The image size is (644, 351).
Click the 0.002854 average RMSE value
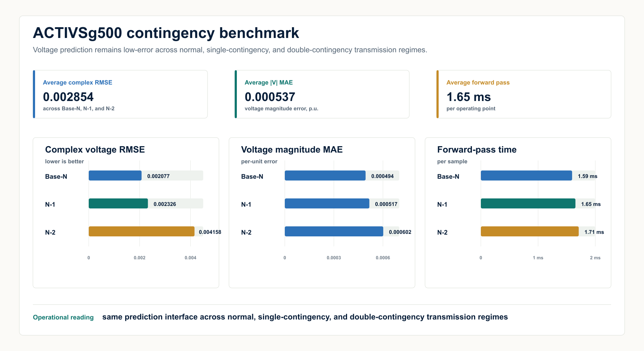pyautogui.click(x=68, y=97)
